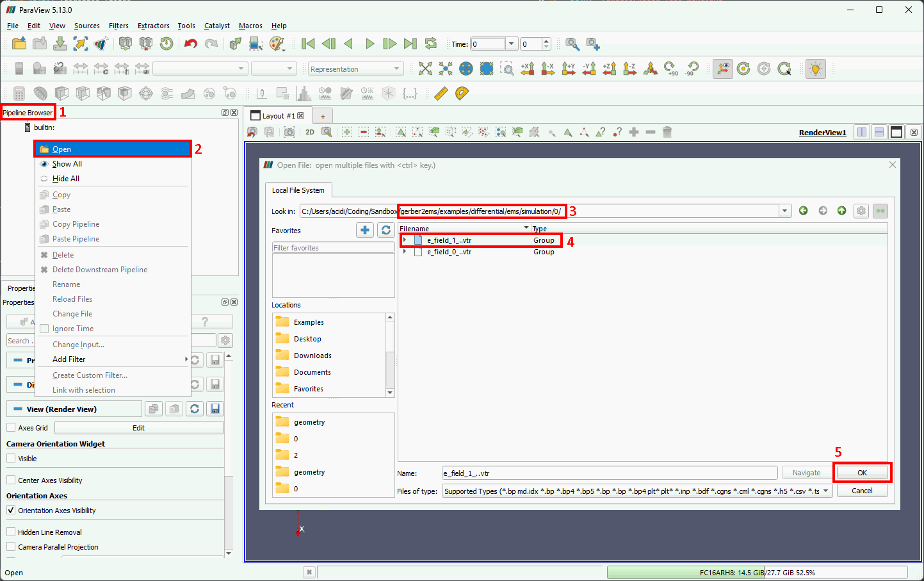Click the 2D interaction mode button
924x581 pixels.
310,132
